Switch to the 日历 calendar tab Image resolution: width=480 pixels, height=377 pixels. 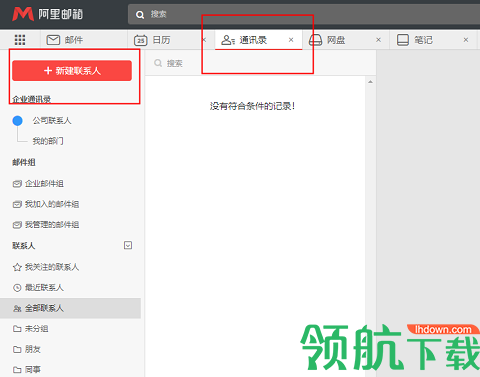[x=162, y=40]
